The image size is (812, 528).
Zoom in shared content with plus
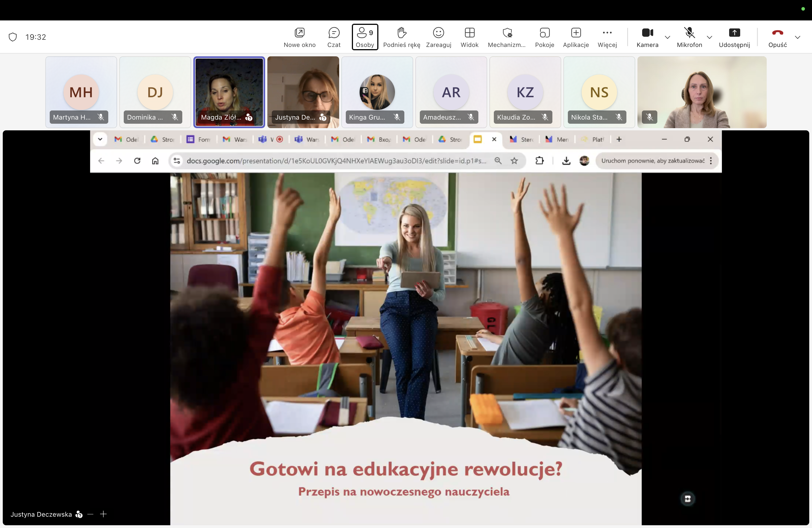point(103,514)
